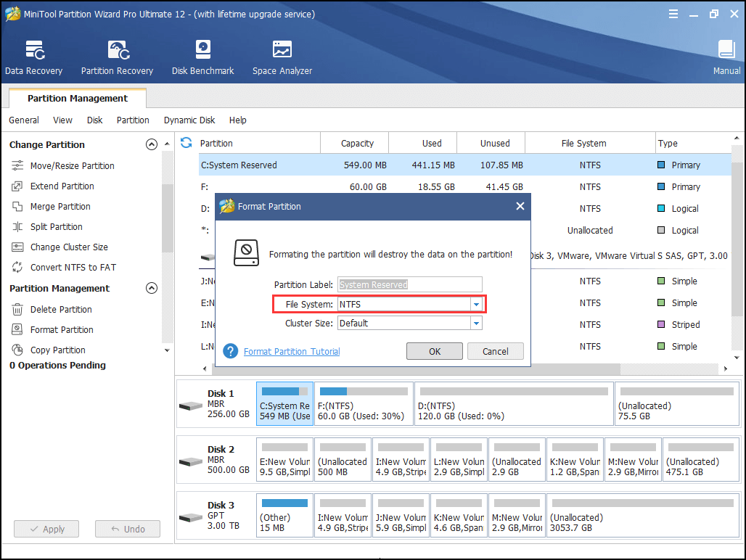The image size is (746, 560).
Task: Open the Data Recovery tool
Action: point(33,58)
